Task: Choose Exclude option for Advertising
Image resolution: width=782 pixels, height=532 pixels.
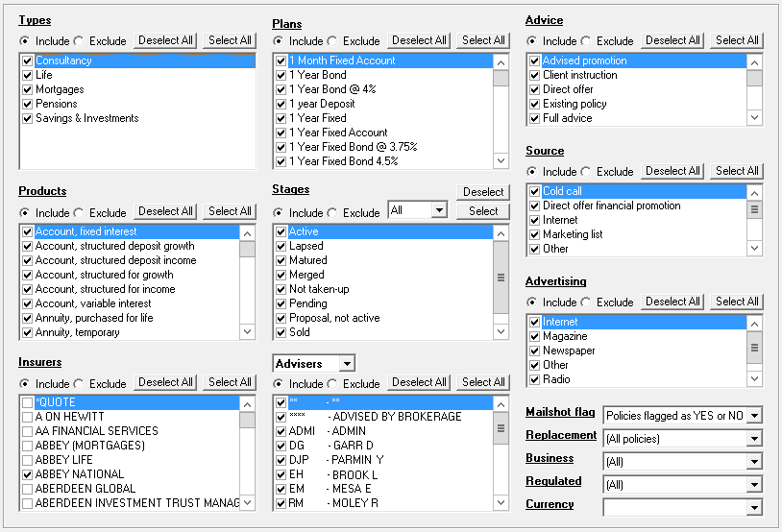Action: click(x=586, y=302)
